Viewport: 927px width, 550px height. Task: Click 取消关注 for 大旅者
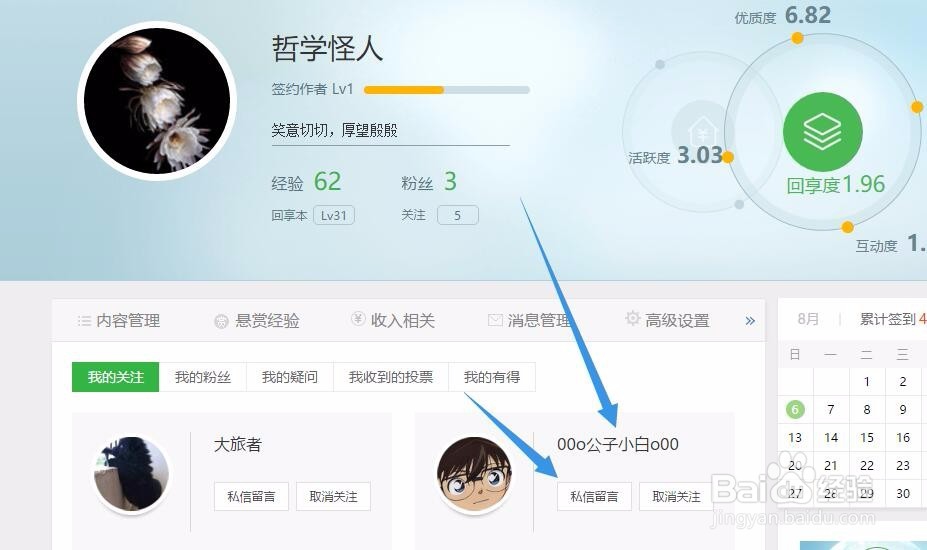click(333, 496)
